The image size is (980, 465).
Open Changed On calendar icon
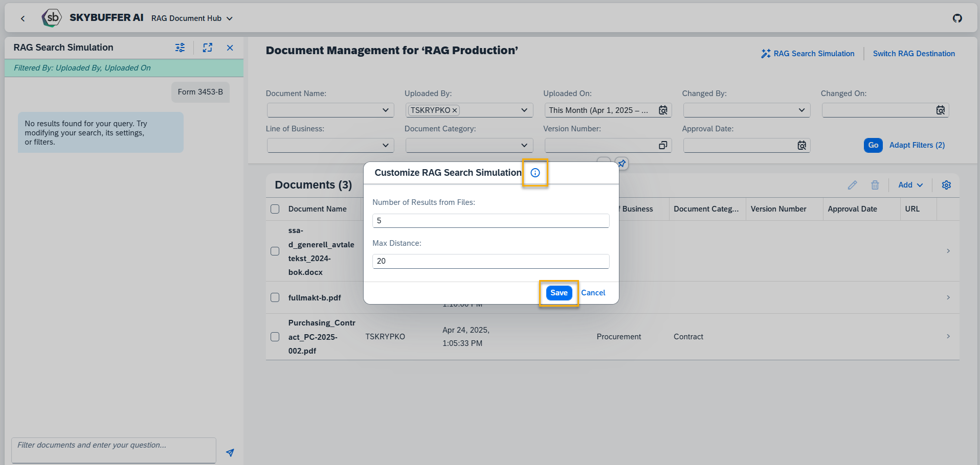pyautogui.click(x=940, y=110)
